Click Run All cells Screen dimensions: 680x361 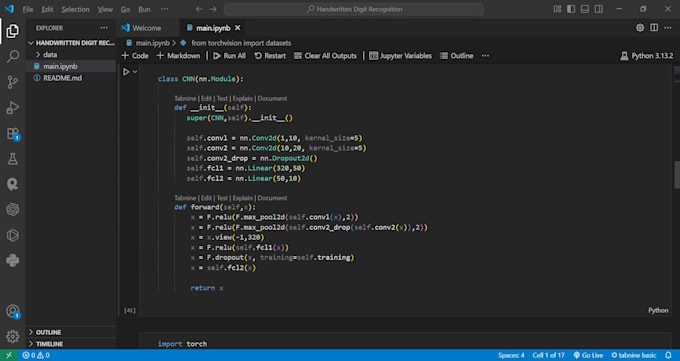pos(229,56)
